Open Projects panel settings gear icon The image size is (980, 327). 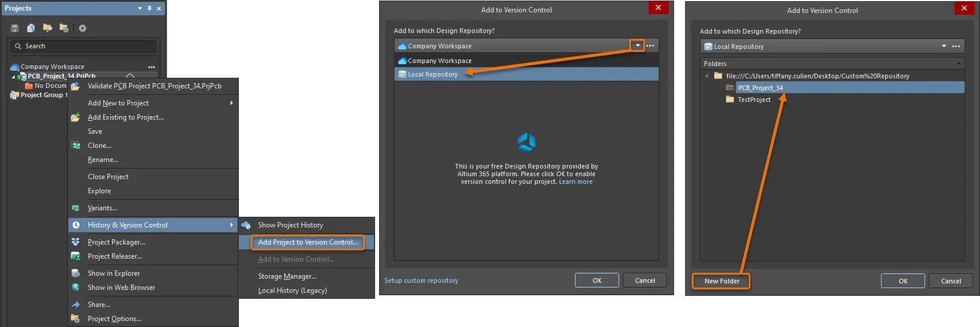pyautogui.click(x=83, y=28)
